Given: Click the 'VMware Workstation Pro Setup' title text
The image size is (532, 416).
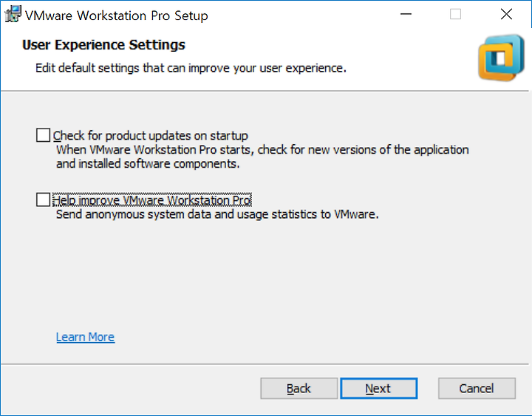Looking at the screenshot, I should pyautogui.click(x=117, y=16).
